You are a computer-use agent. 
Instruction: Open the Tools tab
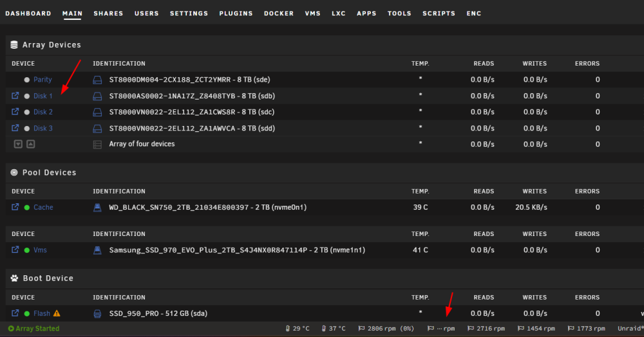click(399, 13)
